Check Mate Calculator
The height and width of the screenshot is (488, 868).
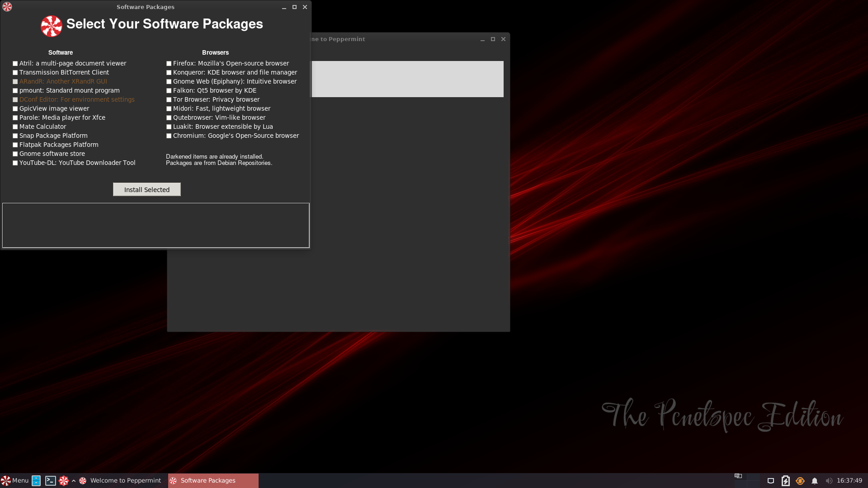click(x=15, y=127)
